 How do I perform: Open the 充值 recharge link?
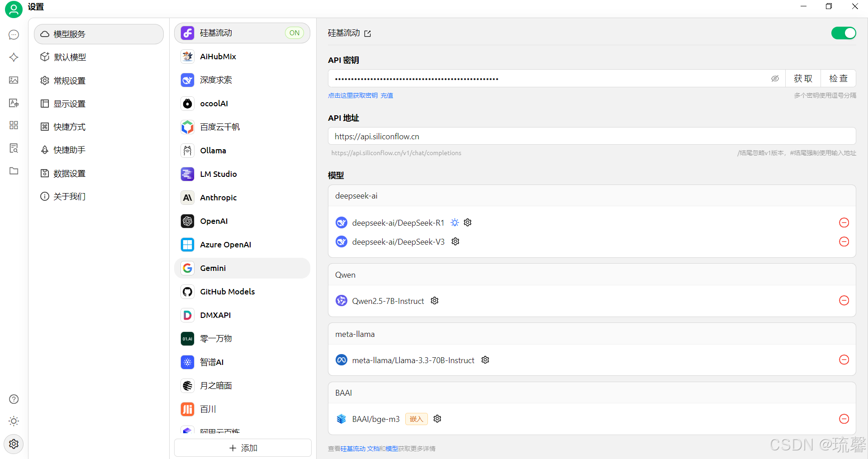coord(387,95)
